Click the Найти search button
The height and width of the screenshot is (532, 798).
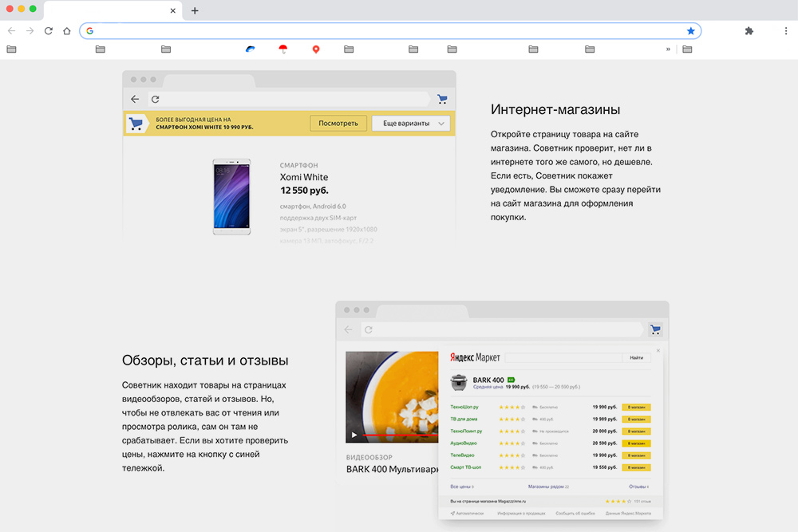pyautogui.click(x=636, y=357)
